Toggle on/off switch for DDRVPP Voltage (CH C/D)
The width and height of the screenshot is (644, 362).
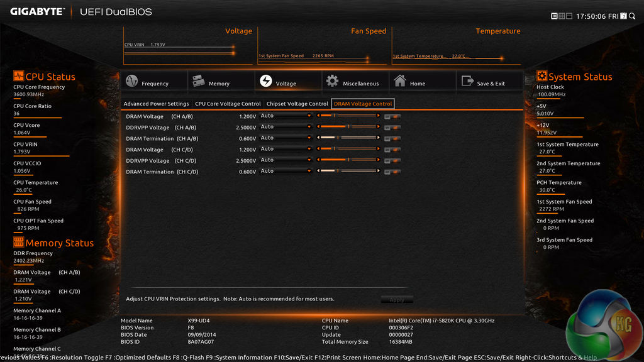392,161
